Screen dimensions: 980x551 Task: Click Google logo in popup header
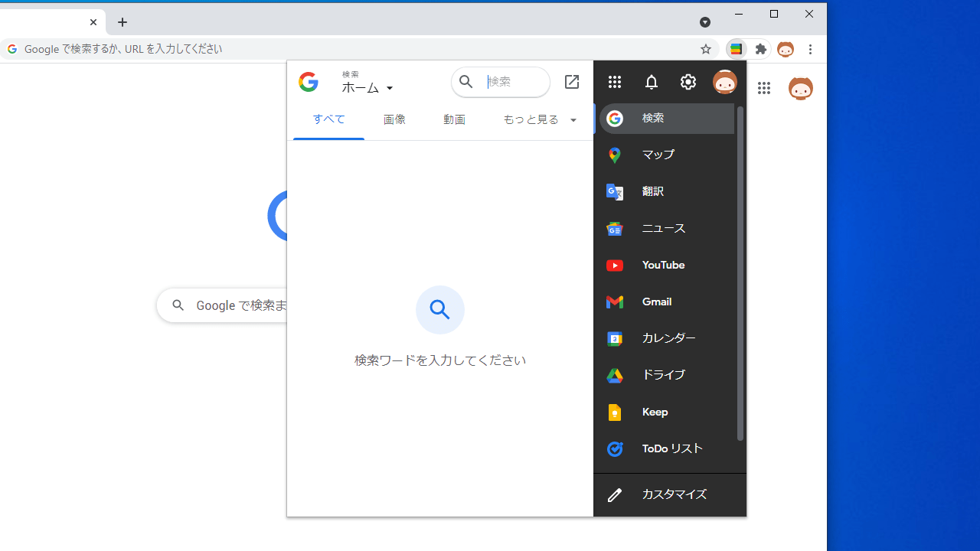(x=309, y=82)
